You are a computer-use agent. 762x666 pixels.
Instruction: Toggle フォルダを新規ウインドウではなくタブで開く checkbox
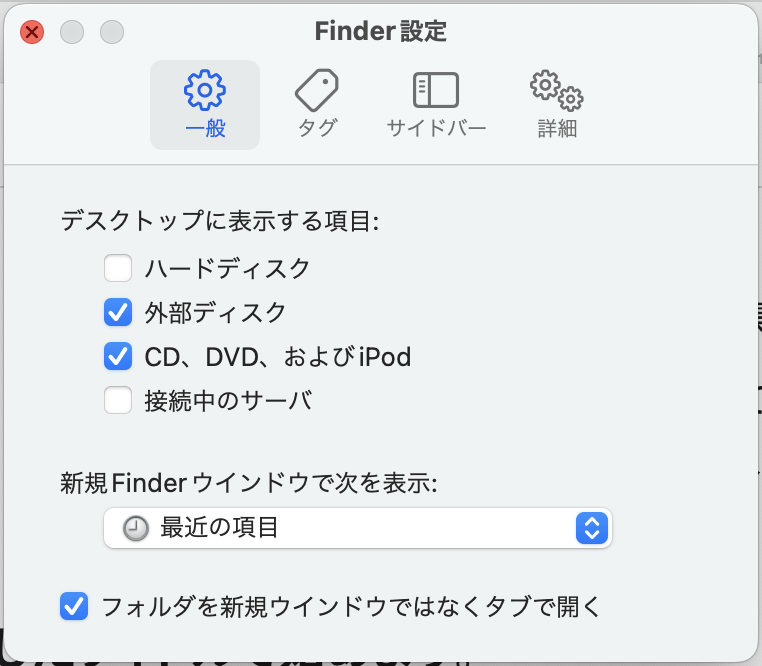pyautogui.click(x=74, y=606)
